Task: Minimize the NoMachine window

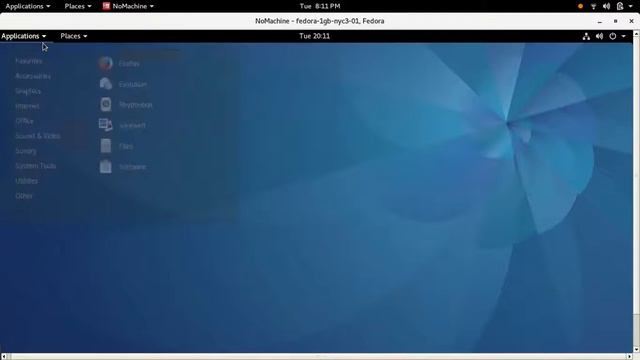Action: (x=600, y=21)
